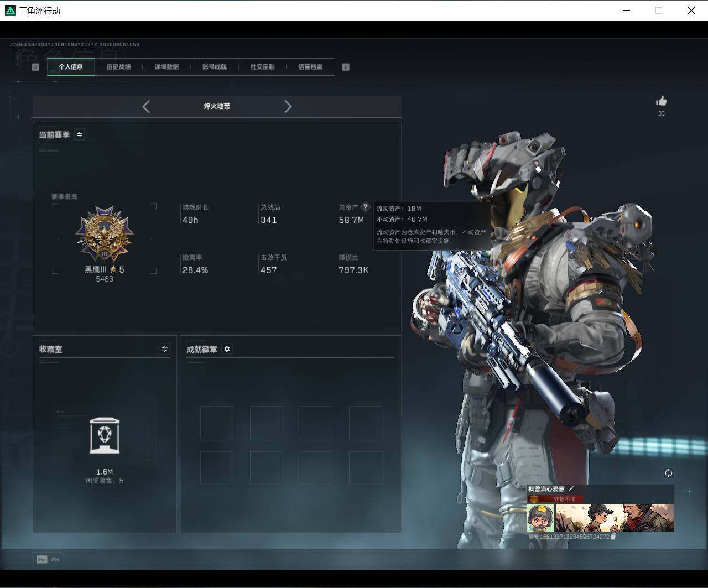Open the collection room display case icon
Screen dimensions: 708x588
pyautogui.click(x=105, y=435)
